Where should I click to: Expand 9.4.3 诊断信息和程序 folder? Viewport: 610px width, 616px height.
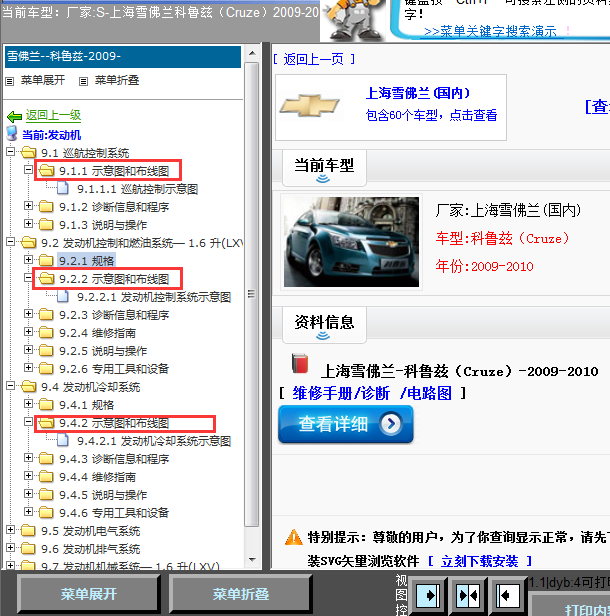28,458
